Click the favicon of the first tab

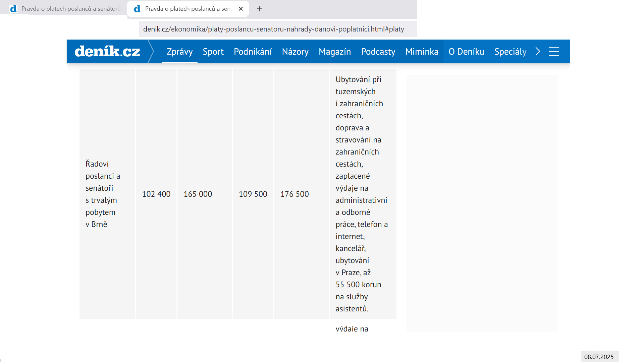[x=13, y=9]
